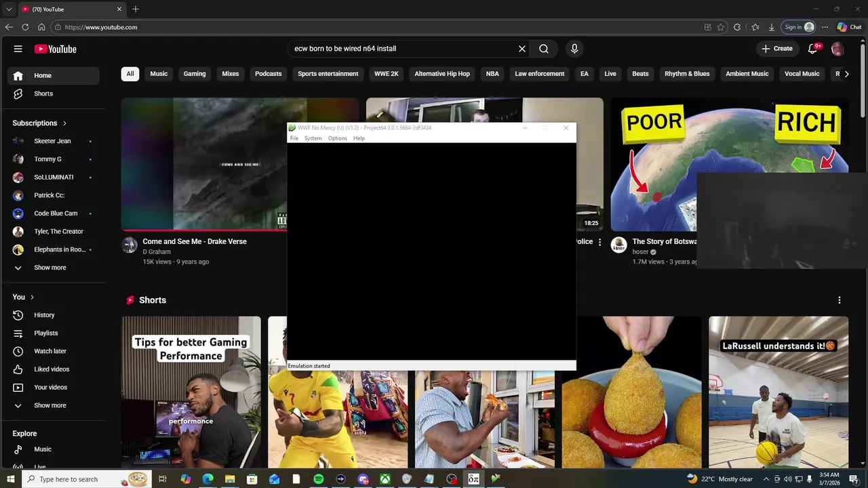
Task: Open the browser downloads icon
Action: [771, 27]
